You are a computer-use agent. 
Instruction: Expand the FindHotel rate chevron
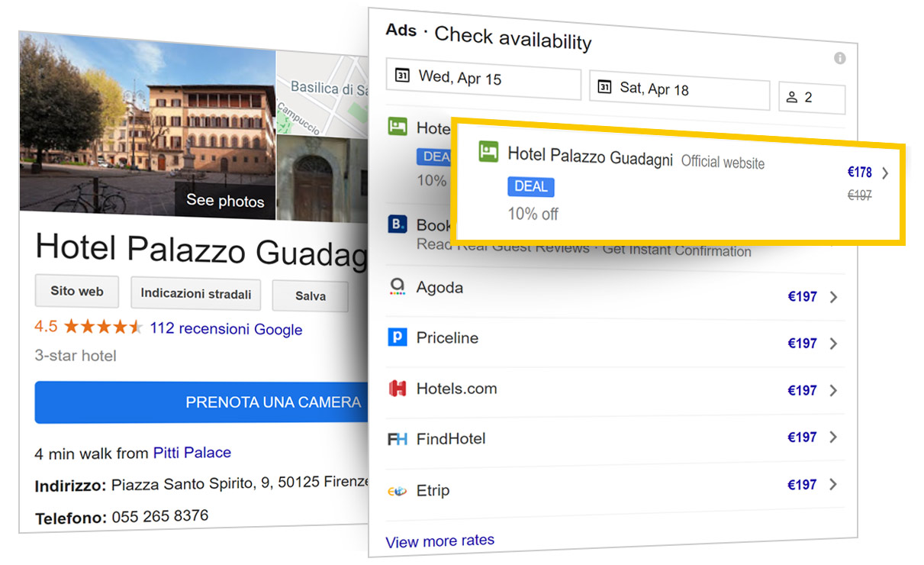(x=833, y=437)
